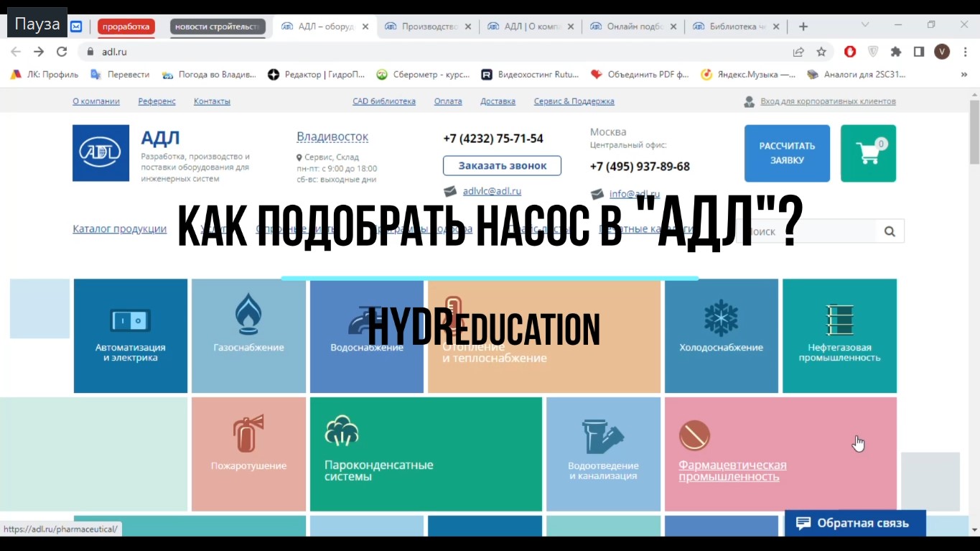Viewport: 980px width, 551px height.
Task: Open the Видеохостинг Rutube bookmark
Action: pyautogui.click(x=530, y=74)
